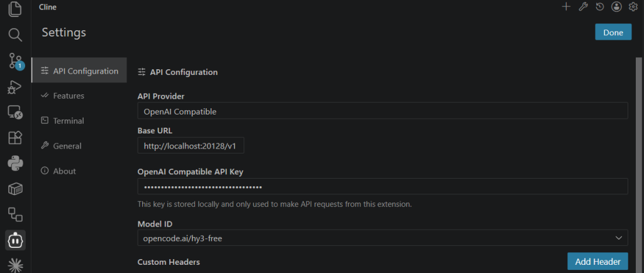This screenshot has height=273, width=644.
Task: Start a new Cline task with plus icon
Action: point(567,6)
